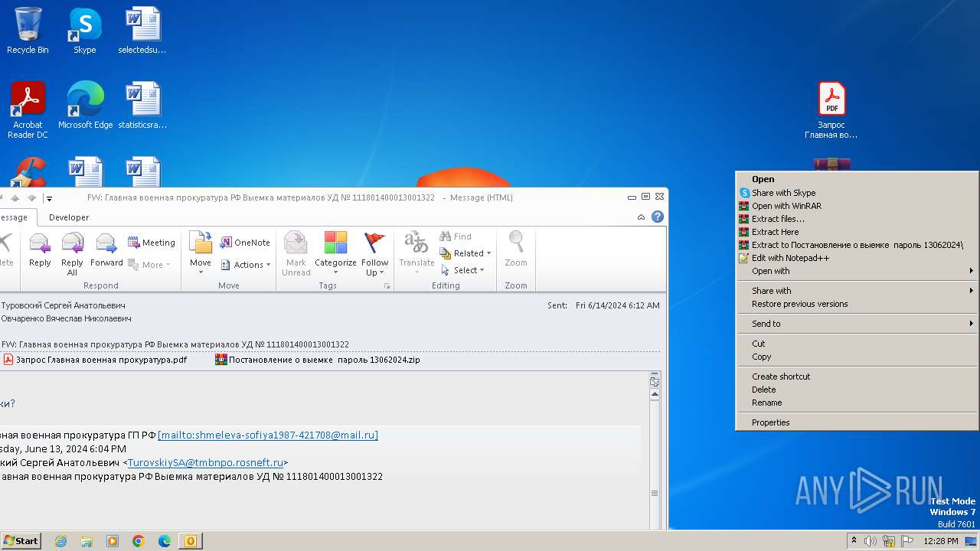Click Chrome icon in the taskbar
Screen dimensions: 980x551
(139, 541)
